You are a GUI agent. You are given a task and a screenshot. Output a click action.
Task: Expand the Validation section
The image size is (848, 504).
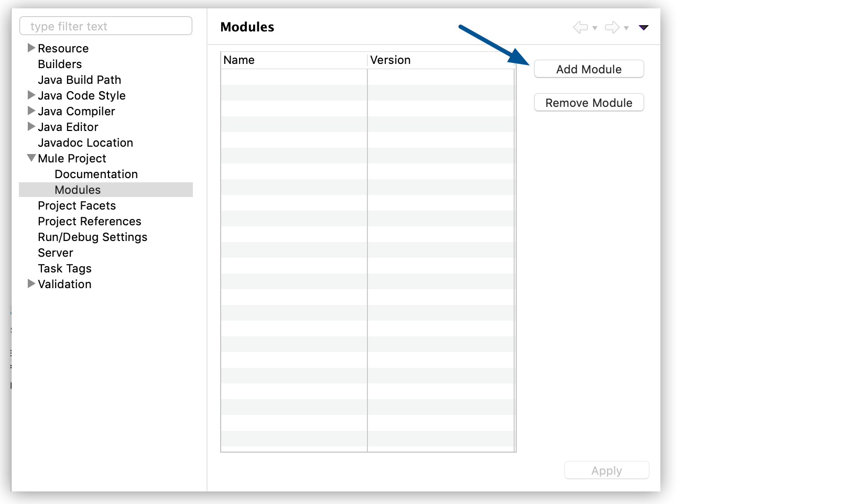tap(31, 284)
